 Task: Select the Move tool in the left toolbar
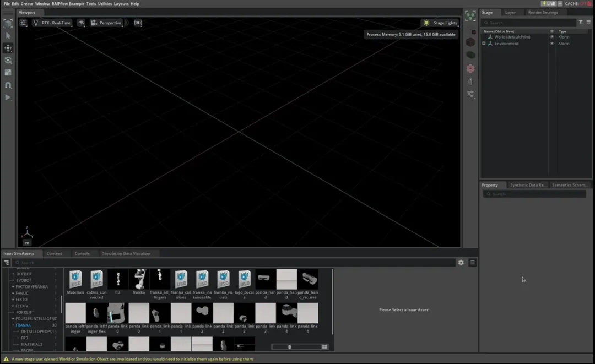[8, 48]
